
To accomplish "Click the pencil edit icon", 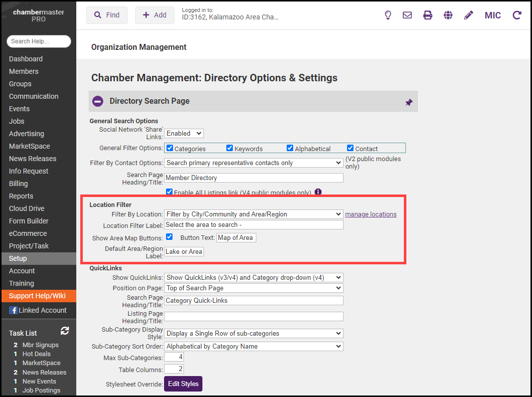I will (x=468, y=15).
